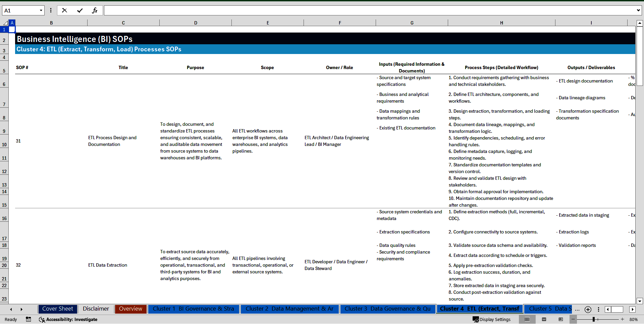The image size is (644, 324).
Task: Open the Name Box dropdown
Action: [x=41, y=10]
